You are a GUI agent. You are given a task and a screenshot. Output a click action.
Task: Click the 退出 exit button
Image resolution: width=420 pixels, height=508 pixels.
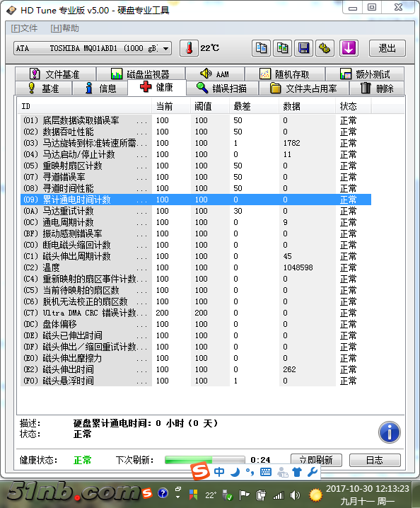387,48
